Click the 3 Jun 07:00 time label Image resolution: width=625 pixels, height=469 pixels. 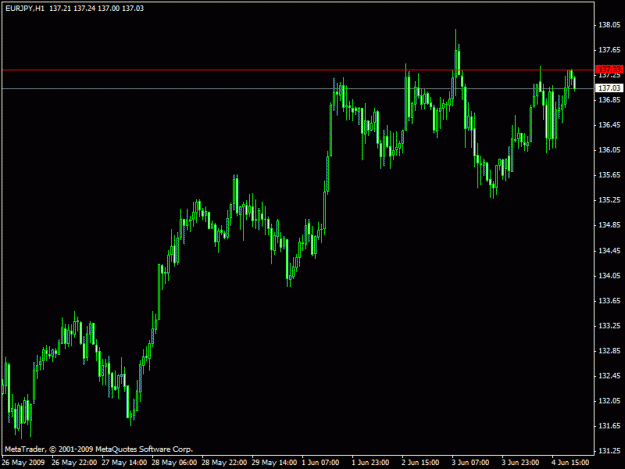click(470, 463)
